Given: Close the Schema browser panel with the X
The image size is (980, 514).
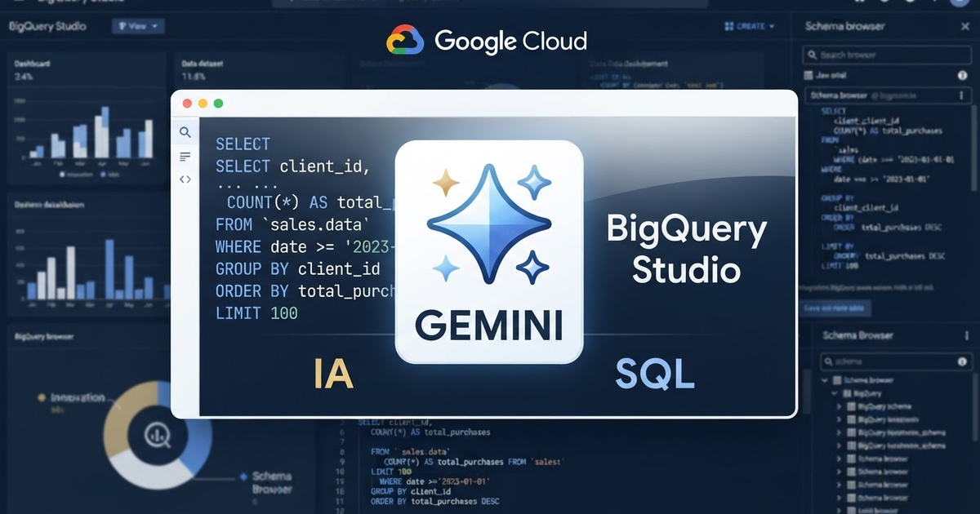Looking at the screenshot, I should click(964, 26).
